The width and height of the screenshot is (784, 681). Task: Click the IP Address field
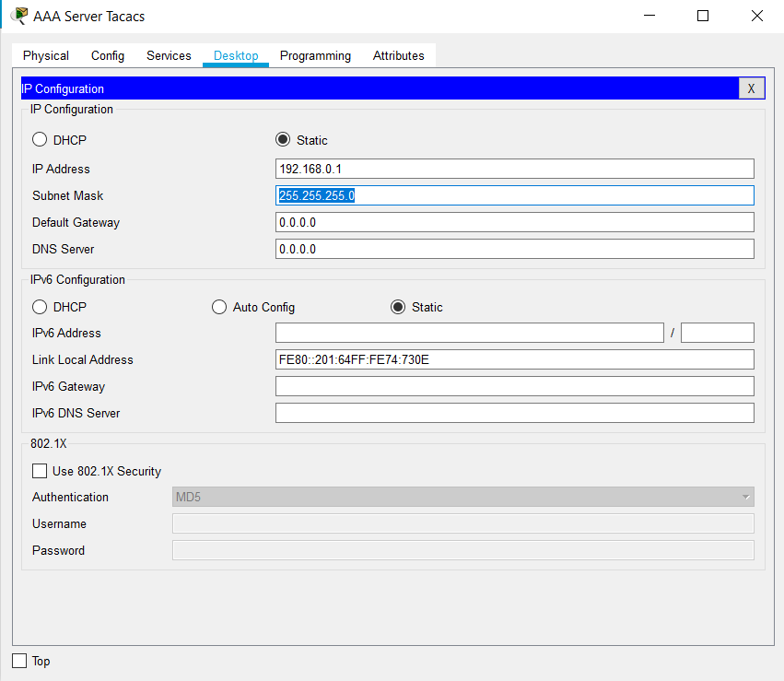pyautogui.click(x=514, y=169)
